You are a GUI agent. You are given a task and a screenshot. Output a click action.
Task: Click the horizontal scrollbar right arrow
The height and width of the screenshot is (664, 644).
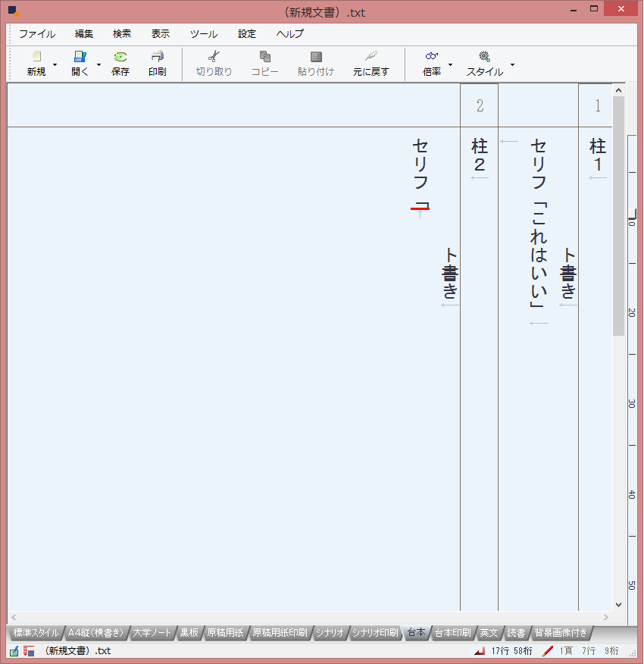click(x=606, y=618)
